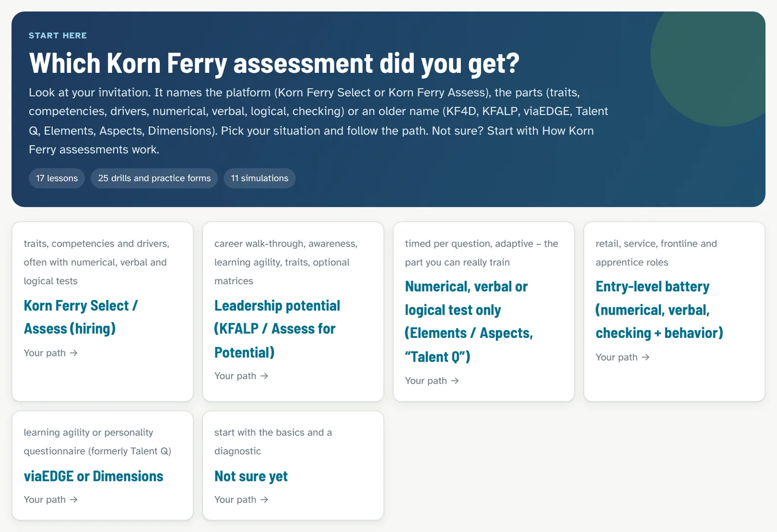Click arrow icon under Leadership potential card
The width and height of the screenshot is (777, 532).
click(264, 376)
